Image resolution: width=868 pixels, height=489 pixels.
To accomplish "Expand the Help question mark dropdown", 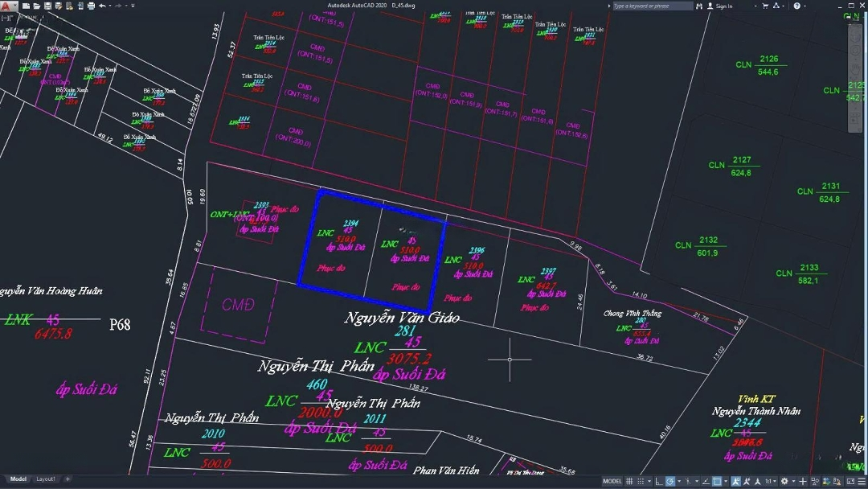I will click(806, 6).
